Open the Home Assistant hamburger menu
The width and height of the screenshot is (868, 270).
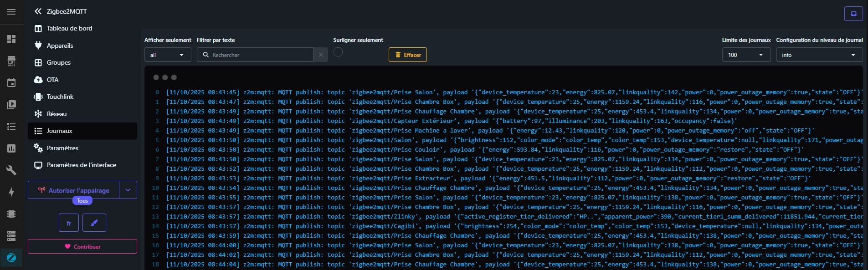pyautogui.click(x=11, y=12)
